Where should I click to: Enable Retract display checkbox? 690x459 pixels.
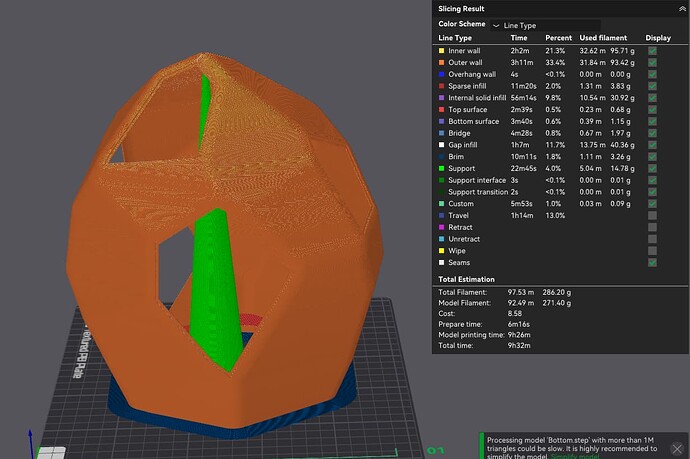[x=652, y=227]
